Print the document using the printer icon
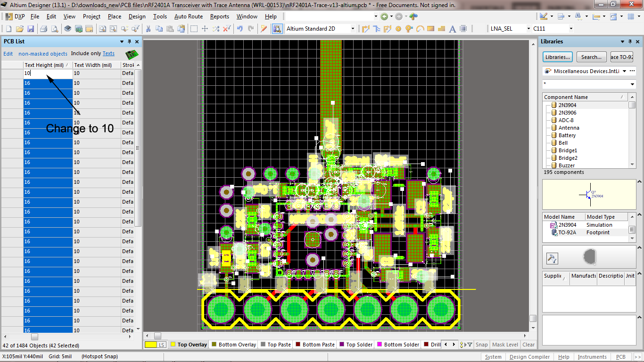This screenshot has width=644, height=362. pyautogui.click(x=44, y=29)
